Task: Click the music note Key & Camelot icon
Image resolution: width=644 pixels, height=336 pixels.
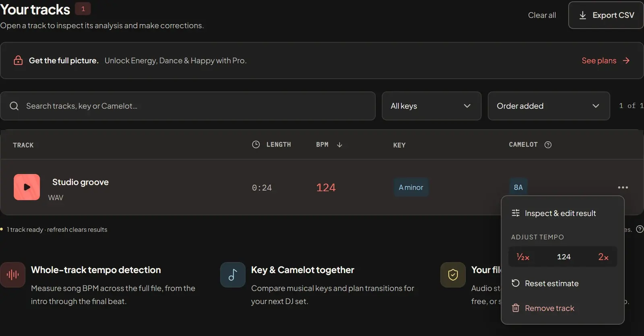Action: point(233,275)
